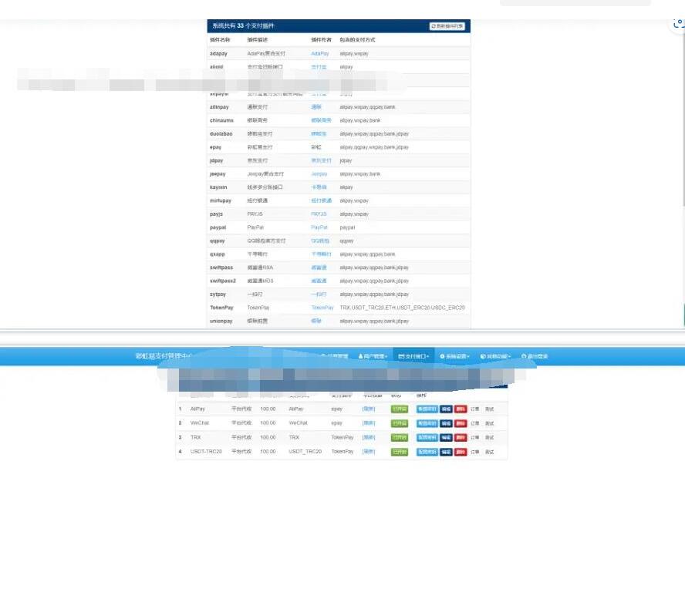Click the 刷新插件列表 refresh button
This screenshot has height=616, width=685.
click(x=447, y=26)
